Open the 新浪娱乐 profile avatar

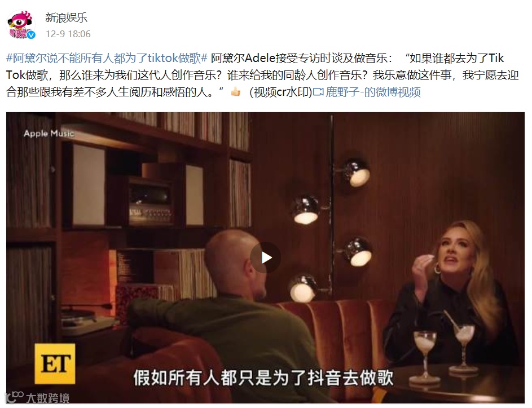pyautogui.click(x=21, y=25)
